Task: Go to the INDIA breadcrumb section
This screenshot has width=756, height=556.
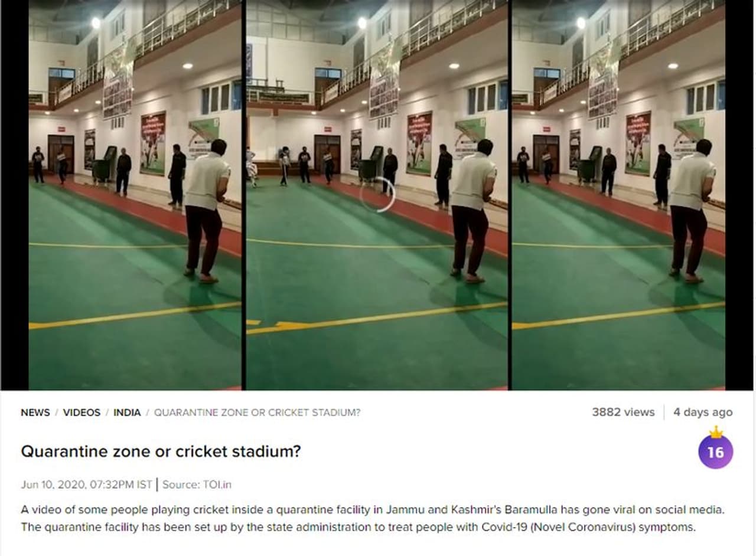Action: 127,413
